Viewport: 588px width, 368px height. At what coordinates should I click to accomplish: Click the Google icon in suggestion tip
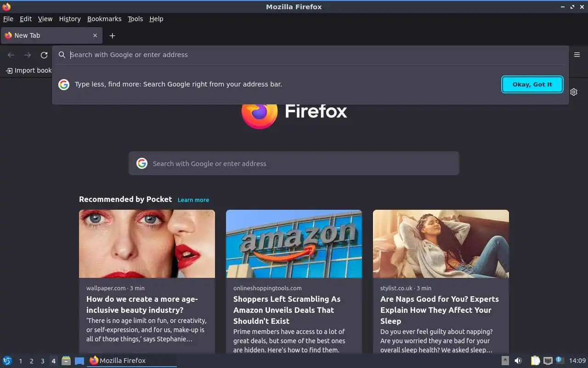point(64,84)
